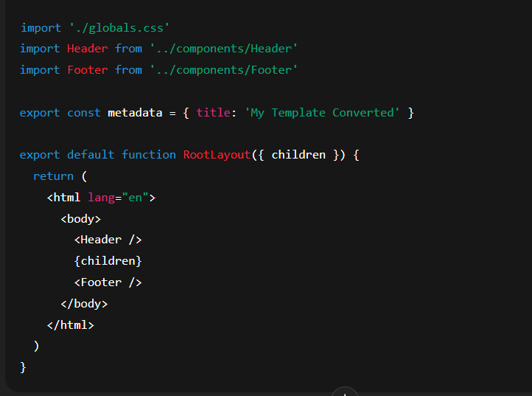Click the 'from' keyword on the Footer import line
532x396 pixels.
click(x=128, y=70)
